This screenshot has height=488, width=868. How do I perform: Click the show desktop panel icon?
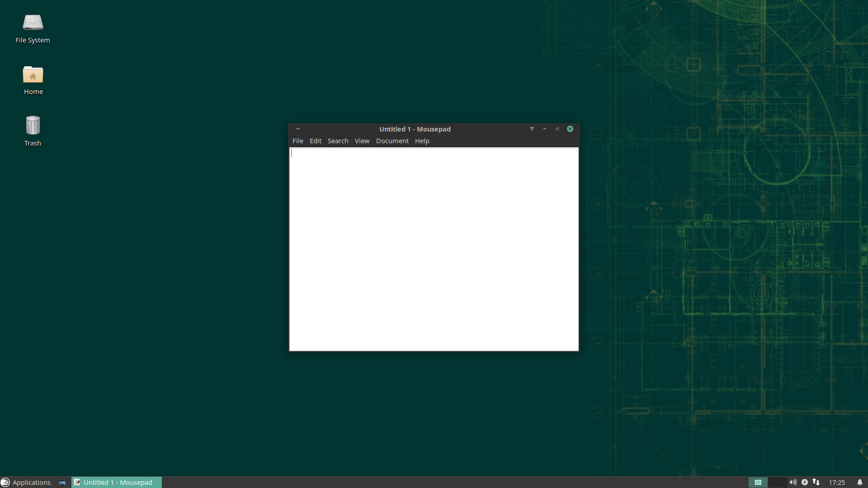[x=62, y=483]
